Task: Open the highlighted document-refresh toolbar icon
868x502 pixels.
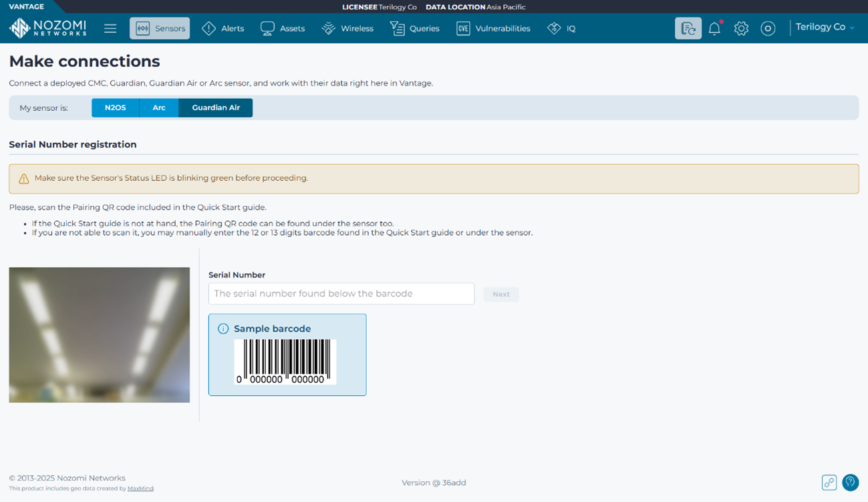Action: [688, 28]
